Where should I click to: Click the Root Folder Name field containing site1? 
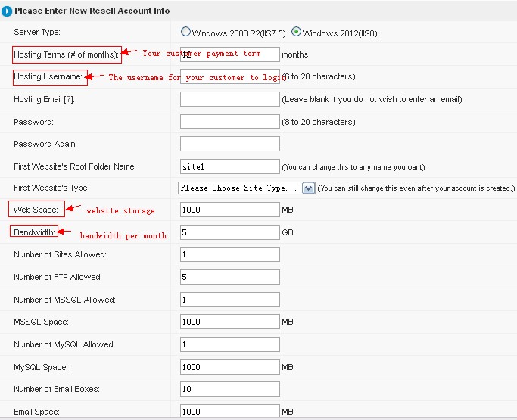[229, 166]
